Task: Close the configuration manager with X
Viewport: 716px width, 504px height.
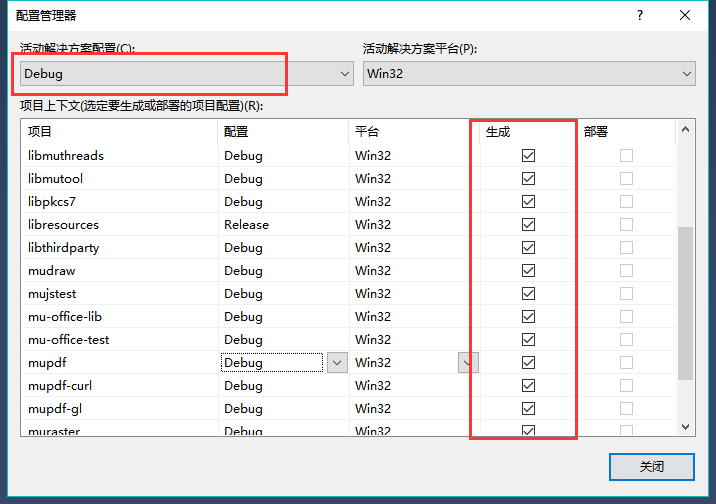Action: (684, 16)
